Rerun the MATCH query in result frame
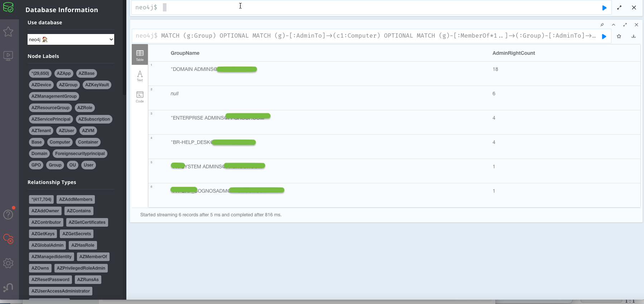Viewport: 644px width, 304px height. coord(604,36)
